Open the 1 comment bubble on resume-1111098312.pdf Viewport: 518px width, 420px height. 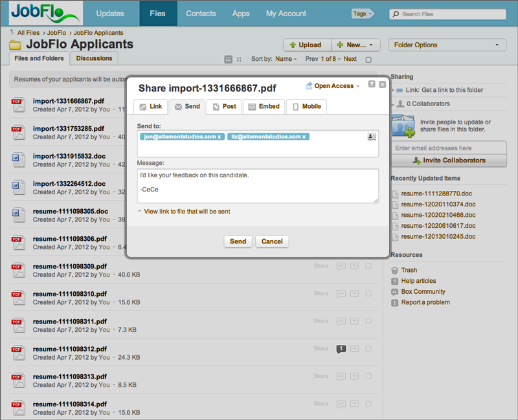point(341,349)
